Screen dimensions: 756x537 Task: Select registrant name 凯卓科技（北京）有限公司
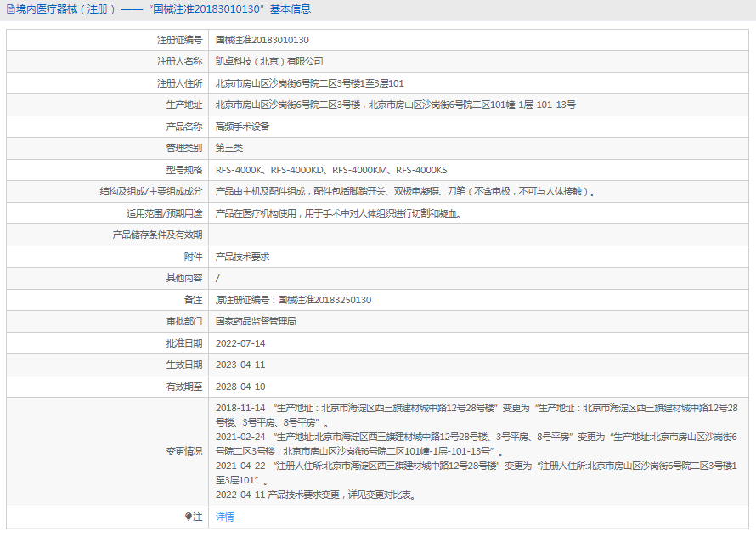tap(269, 61)
